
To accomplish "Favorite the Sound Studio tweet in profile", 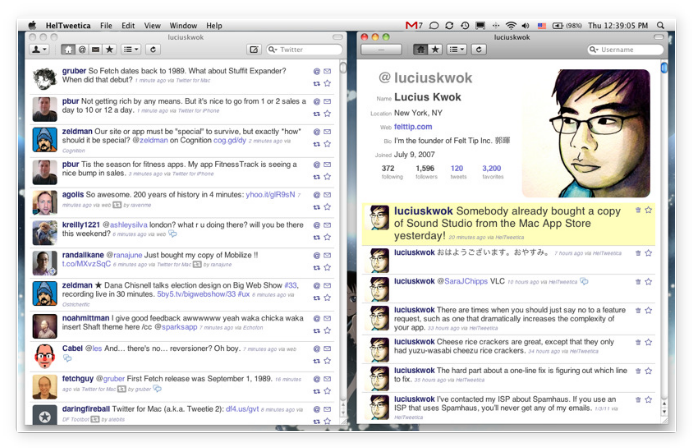I will (x=648, y=210).
